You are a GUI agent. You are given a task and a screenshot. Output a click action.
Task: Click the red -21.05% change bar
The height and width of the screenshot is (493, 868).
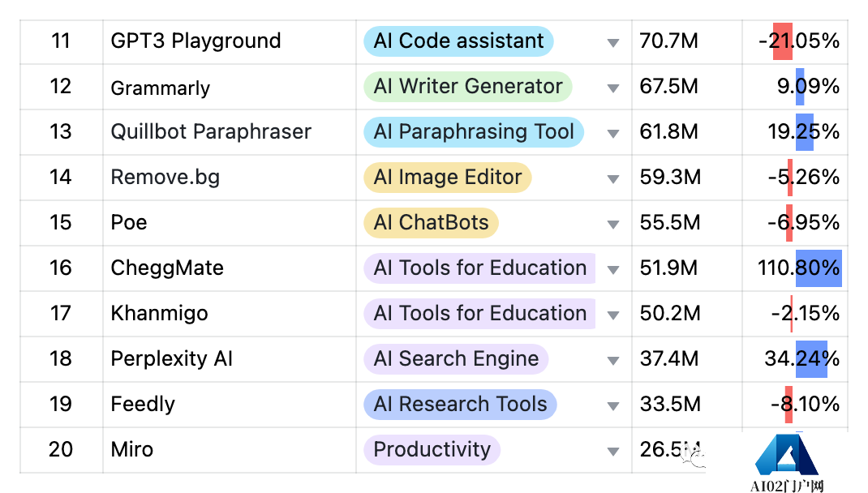[782, 41]
